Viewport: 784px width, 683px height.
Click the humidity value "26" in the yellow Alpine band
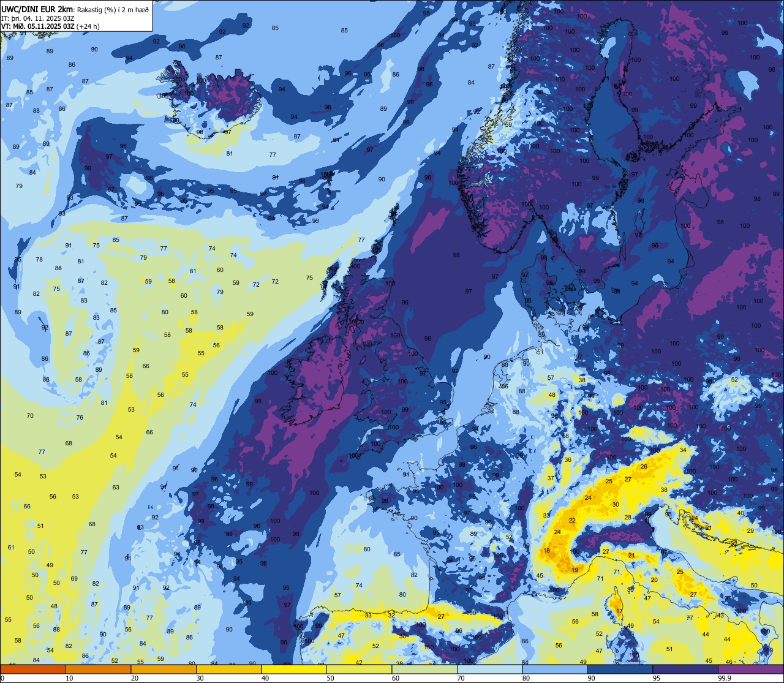point(644,467)
